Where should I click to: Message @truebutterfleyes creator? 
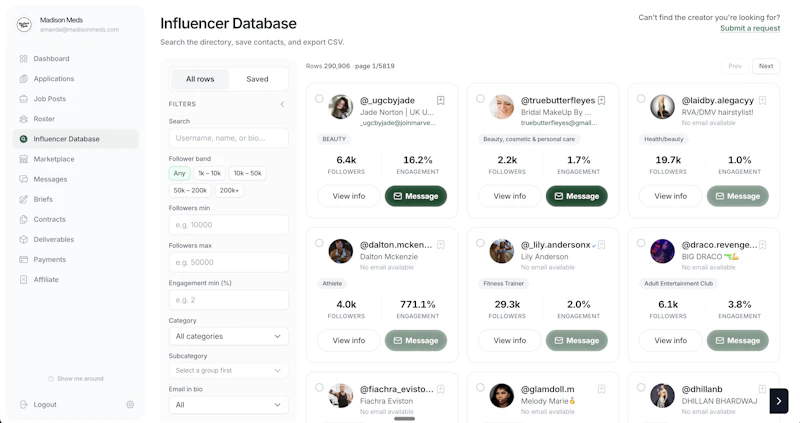tap(577, 196)
